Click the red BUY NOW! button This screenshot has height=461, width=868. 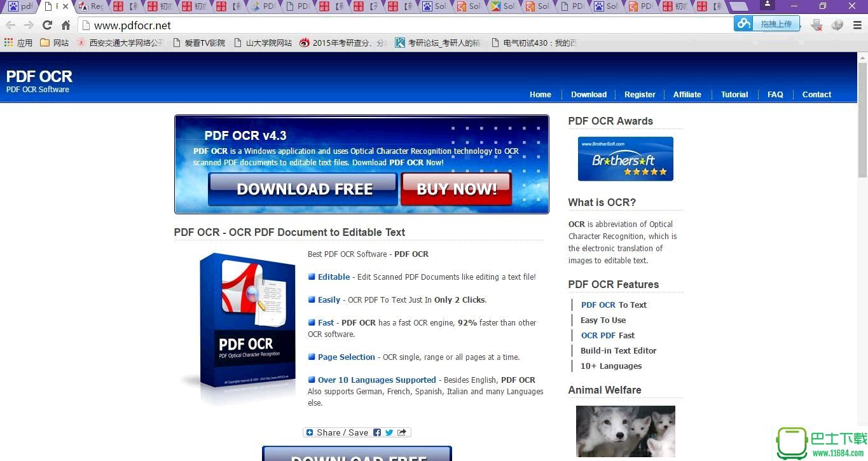(456, 189)
